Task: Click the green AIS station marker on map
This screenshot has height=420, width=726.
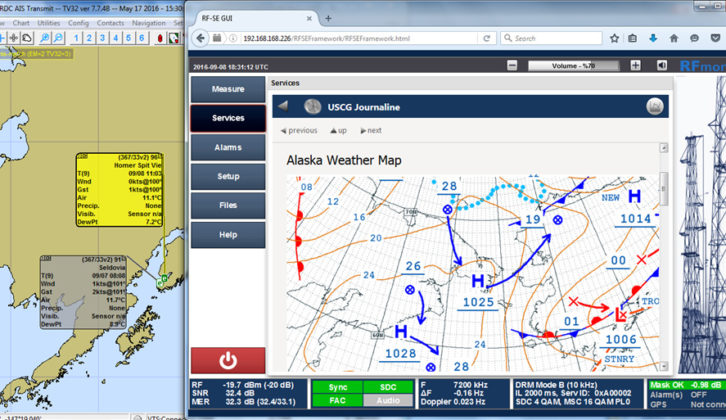Action: coord(164,279)
